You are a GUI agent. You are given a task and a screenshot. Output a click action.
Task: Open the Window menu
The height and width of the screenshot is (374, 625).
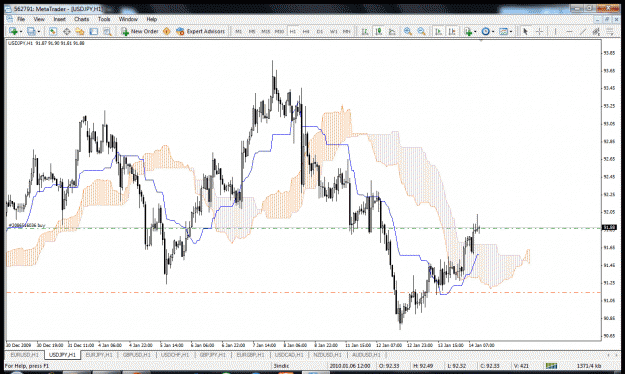[x=128, y=19]
